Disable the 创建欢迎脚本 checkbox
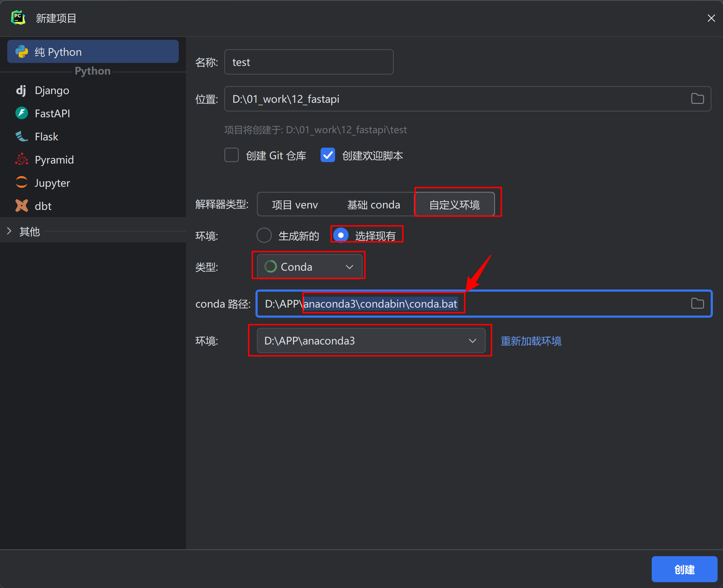 327,155
